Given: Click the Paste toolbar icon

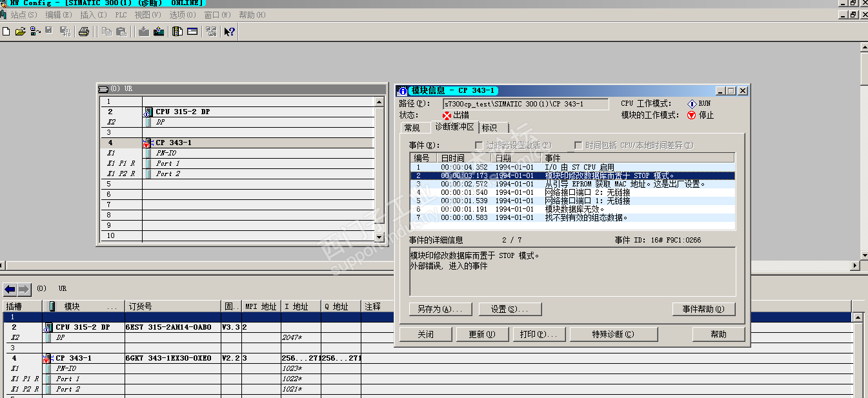Looking at the screenshot, I should coord(121,31).
